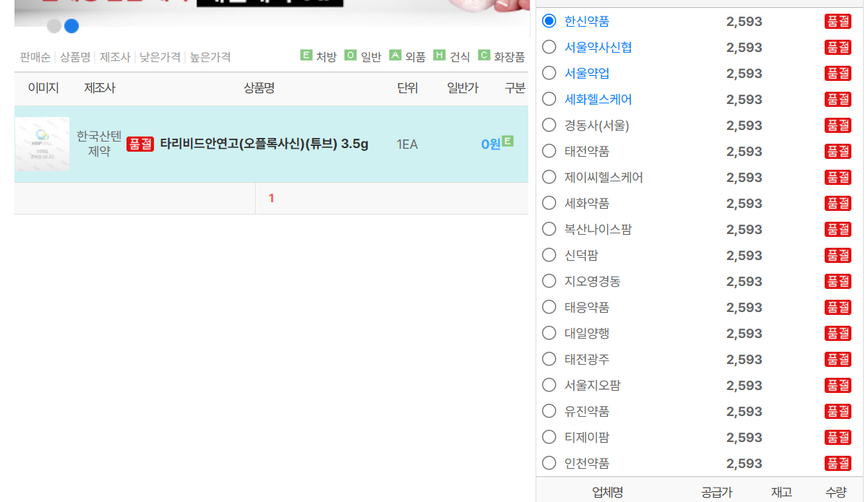Click the green H 건식 legend icon
Screen dimensions: 868x502
point(439,55)
